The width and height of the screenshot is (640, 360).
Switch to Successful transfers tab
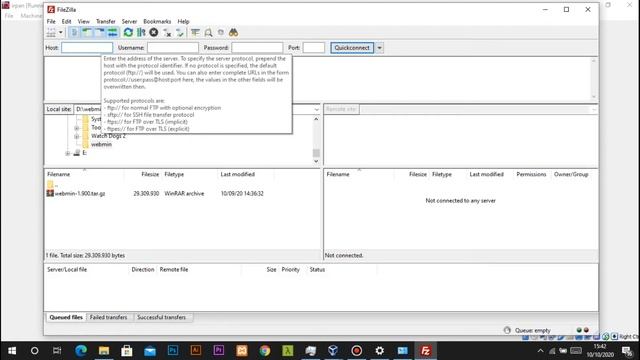tap(162, 317)
